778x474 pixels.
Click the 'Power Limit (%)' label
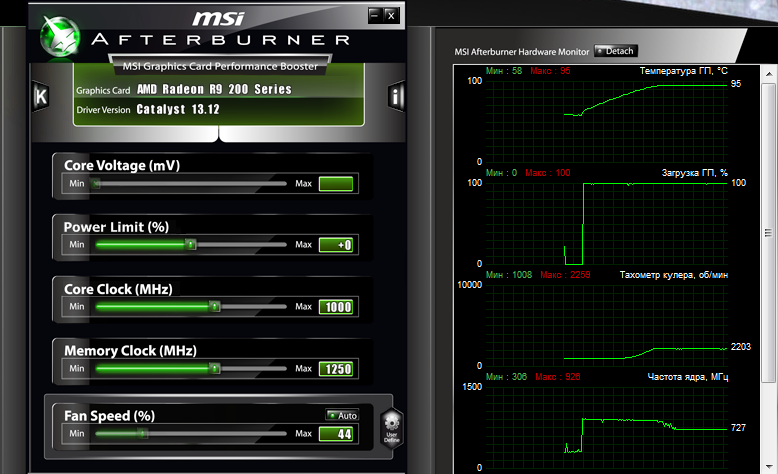pos(116,227)
